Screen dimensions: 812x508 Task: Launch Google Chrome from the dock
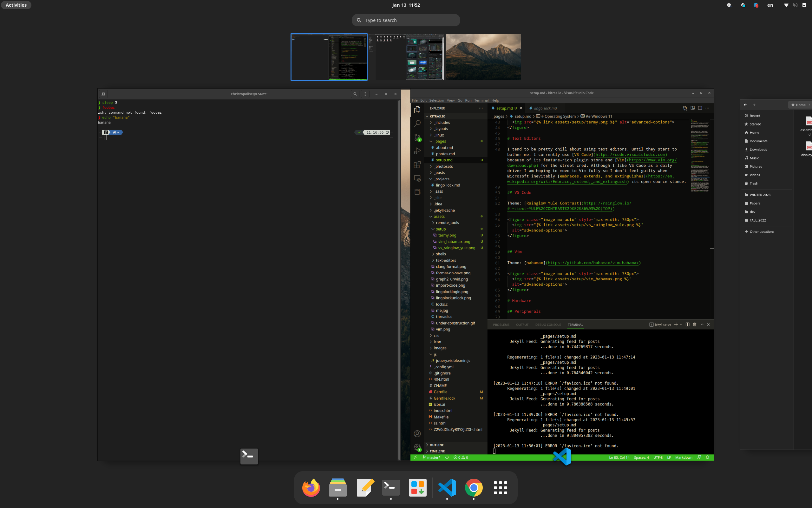(474, 487)
